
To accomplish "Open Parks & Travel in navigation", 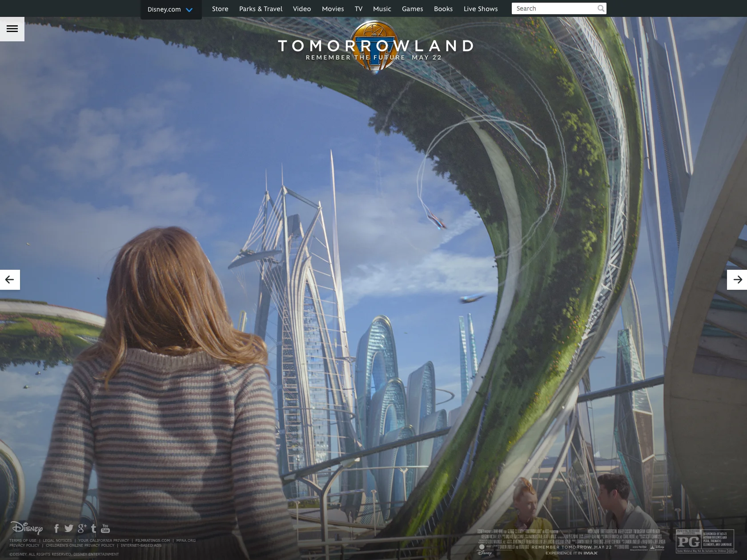I will pos(261,9).
